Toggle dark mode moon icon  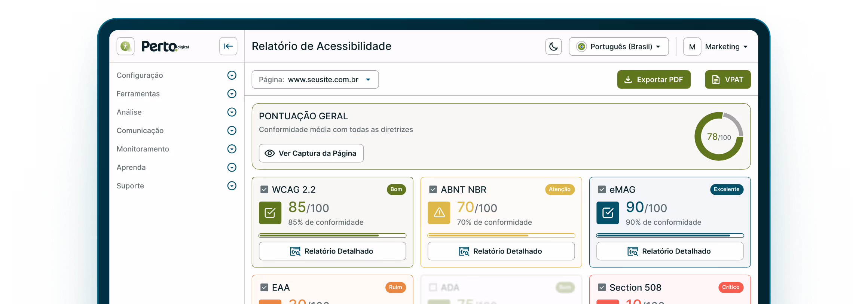(x=553, y=46)
